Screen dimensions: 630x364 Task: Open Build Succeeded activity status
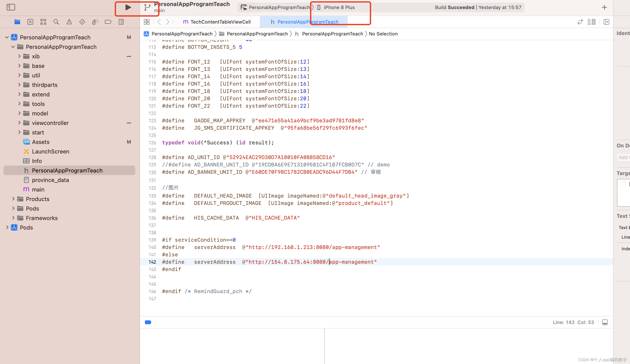(x=478, y=8)
